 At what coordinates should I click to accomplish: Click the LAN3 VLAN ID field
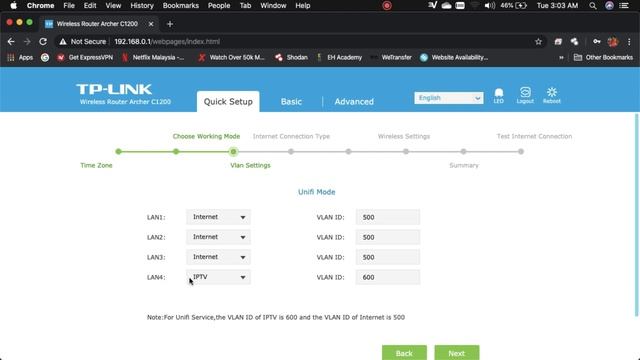(388, 257)
